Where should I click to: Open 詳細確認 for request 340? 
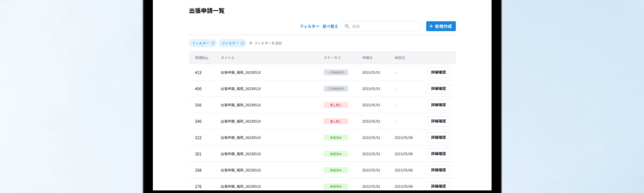[x=438, y=121]
